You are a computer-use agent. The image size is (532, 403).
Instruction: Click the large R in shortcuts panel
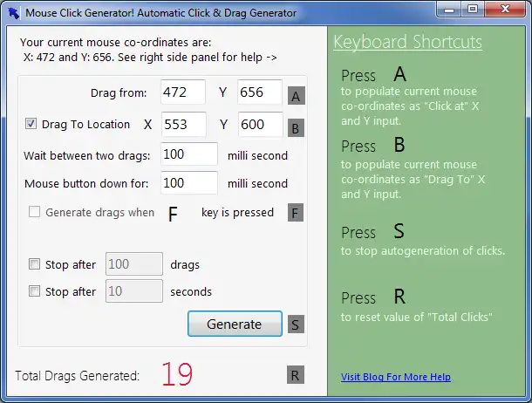pos(399,297)
